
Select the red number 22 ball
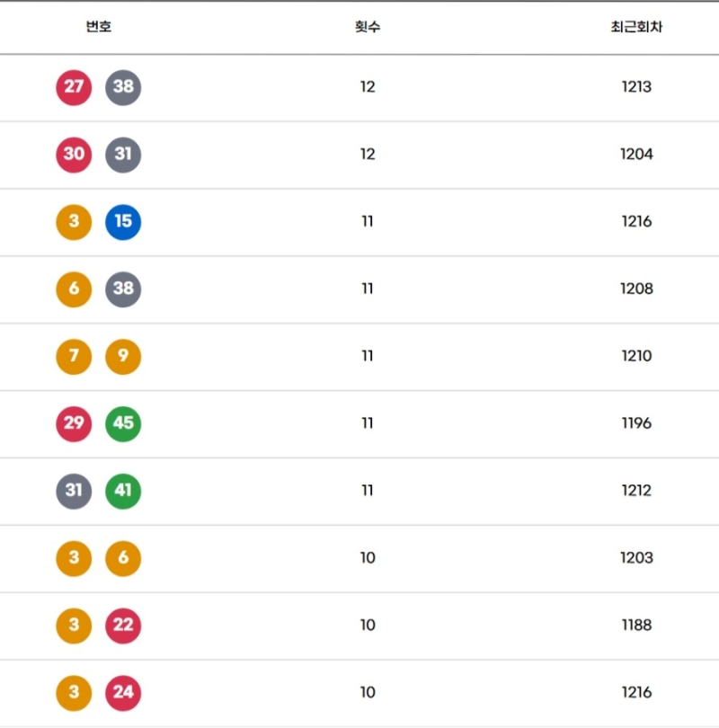click(x=123, y=626)
